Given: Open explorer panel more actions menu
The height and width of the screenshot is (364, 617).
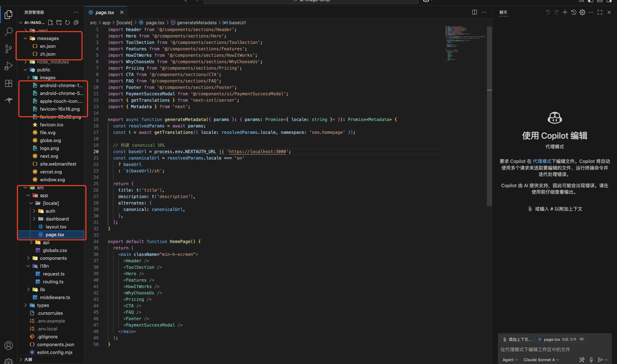Looking at the screenshot, I should click(76, 12).
